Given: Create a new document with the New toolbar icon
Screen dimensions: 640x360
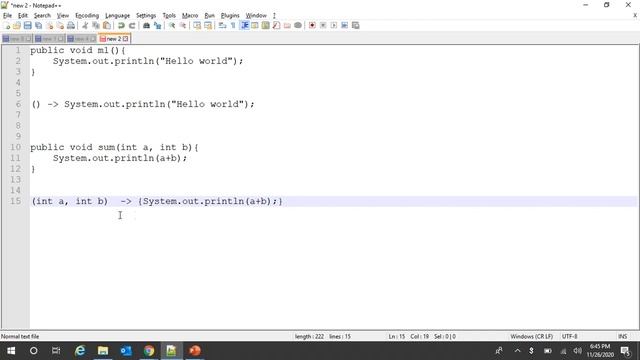Looking at the screenshot, I should click(7, 26).
